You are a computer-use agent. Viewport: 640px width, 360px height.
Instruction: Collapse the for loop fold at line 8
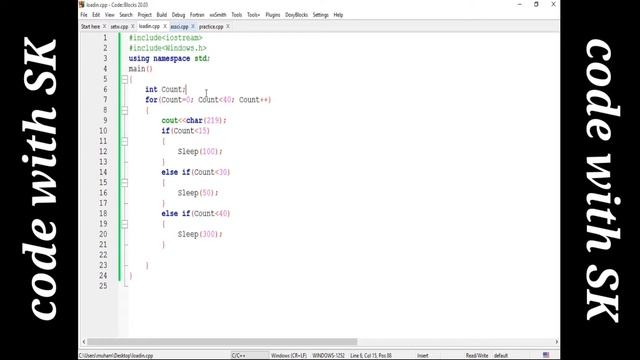coord(124,111)
